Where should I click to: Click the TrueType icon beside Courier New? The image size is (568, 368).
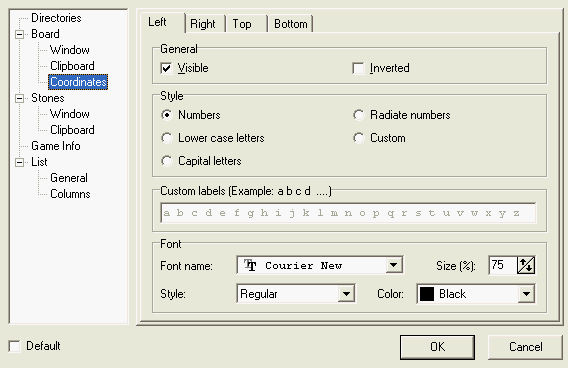tap(250, 265)
